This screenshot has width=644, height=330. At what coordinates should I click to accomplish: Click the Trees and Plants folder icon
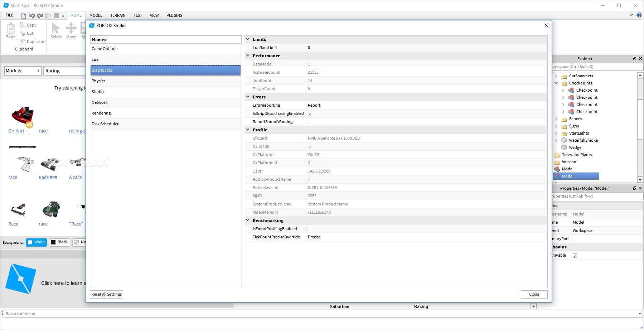click(x=557, y=155)
